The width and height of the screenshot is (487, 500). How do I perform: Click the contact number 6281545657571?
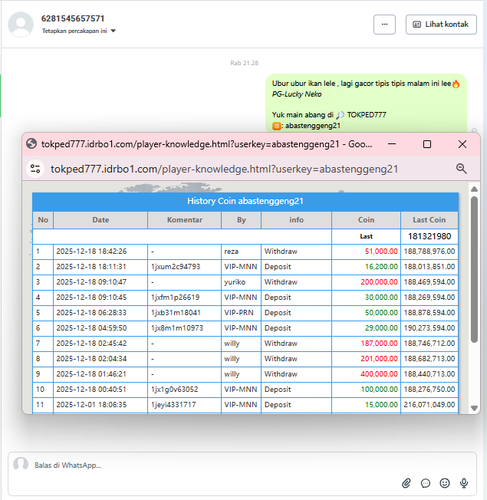[73, 18]
